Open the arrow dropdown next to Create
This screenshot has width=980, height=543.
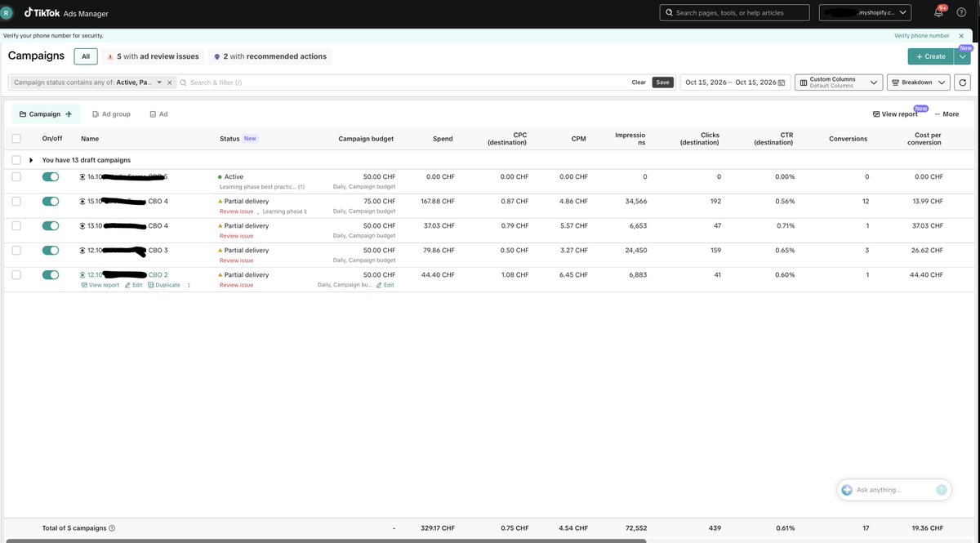coord(963,56)
